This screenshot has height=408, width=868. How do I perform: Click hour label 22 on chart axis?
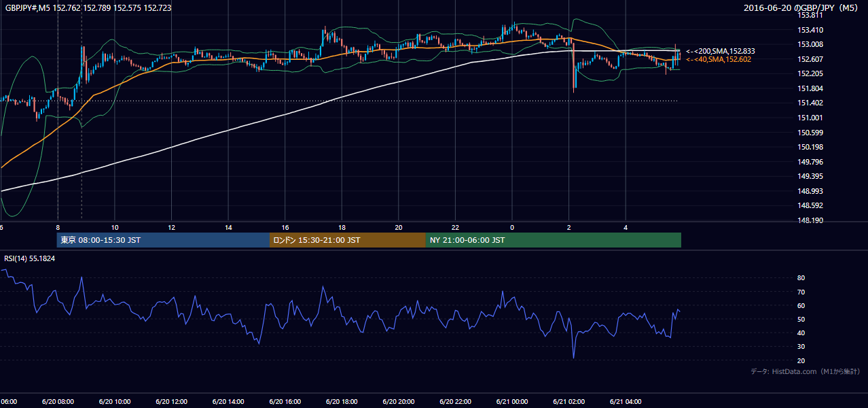[x=456, y=228]
